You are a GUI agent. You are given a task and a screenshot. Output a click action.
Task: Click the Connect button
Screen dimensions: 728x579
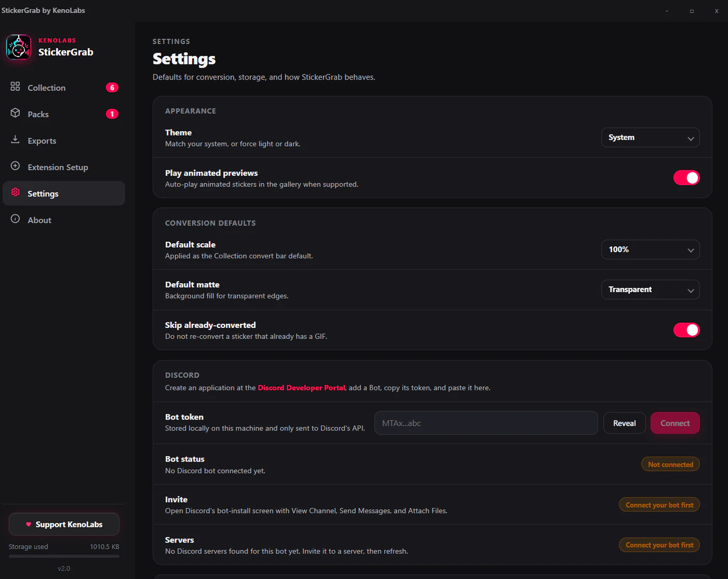click(x=675, y=423)
